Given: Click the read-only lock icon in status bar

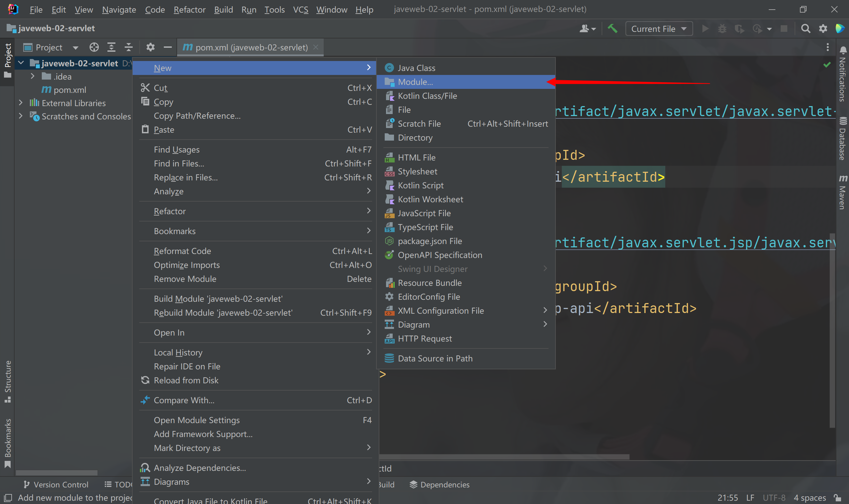Looking at the screenshot, I should [x=837, y=498].
